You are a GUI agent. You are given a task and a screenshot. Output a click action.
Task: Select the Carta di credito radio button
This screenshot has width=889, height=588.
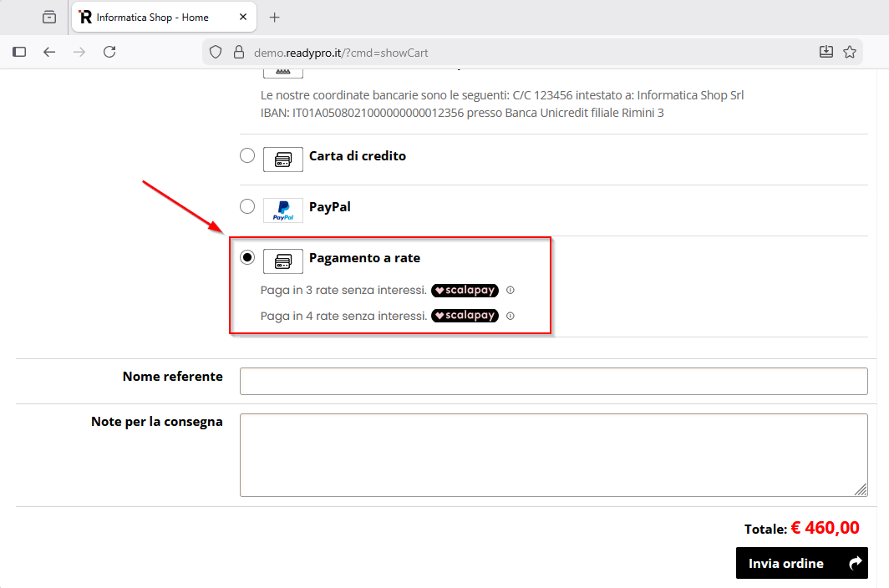(x=247, y=155)
